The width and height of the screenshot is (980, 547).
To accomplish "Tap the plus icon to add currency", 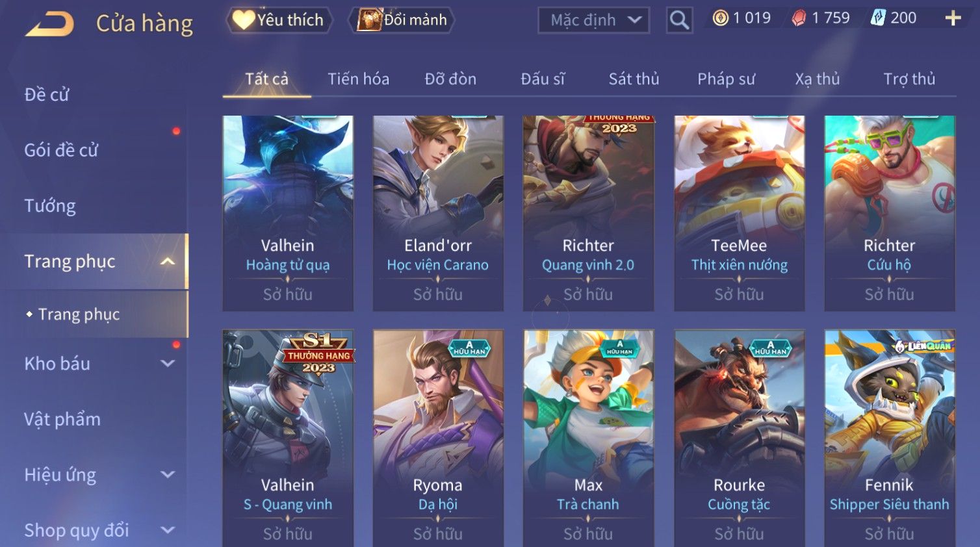I will click(x=953, y=18).
